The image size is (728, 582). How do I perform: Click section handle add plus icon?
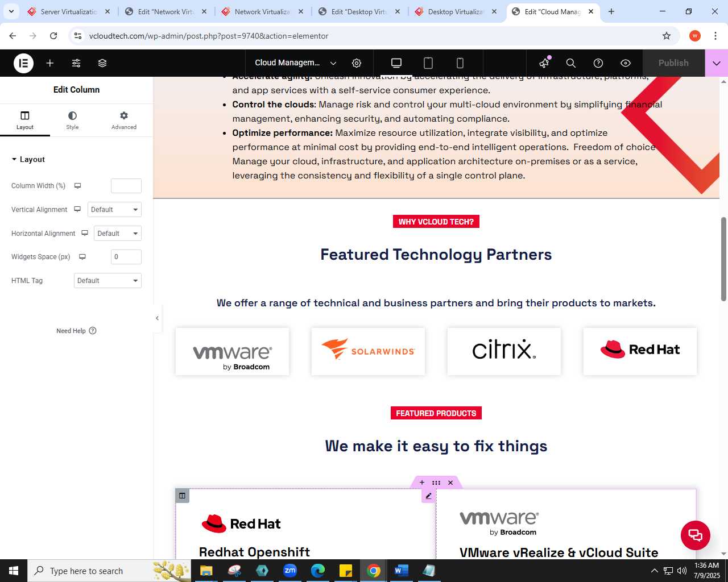(x=422, y=483)
